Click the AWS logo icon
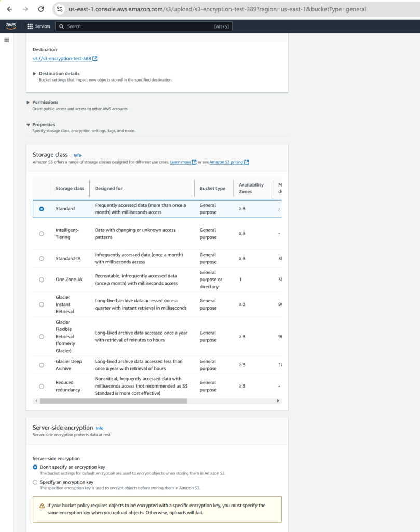 tap(11, 26)
